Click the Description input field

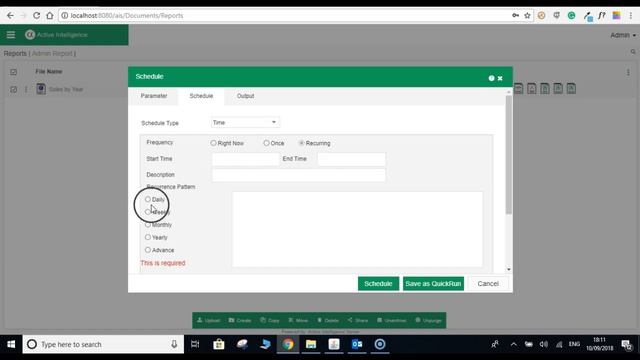click(298, 175)
